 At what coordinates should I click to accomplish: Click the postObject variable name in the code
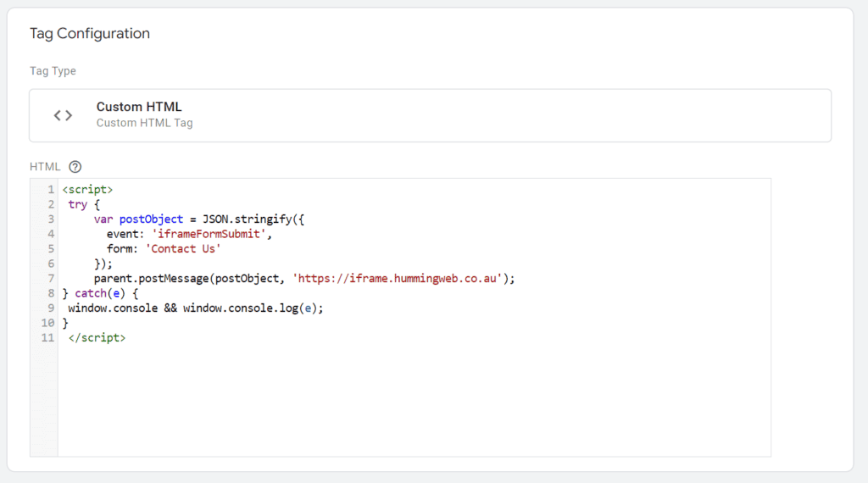click(x=151, y=219)
